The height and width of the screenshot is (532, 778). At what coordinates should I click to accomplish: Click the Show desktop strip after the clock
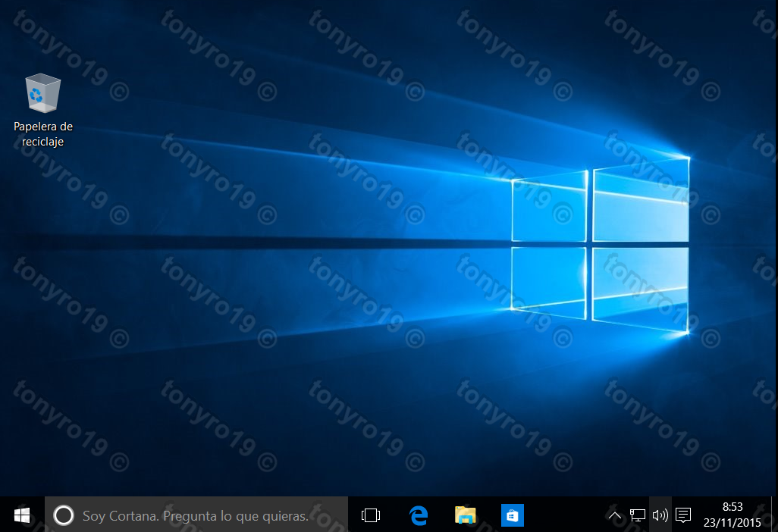[774, 515]
